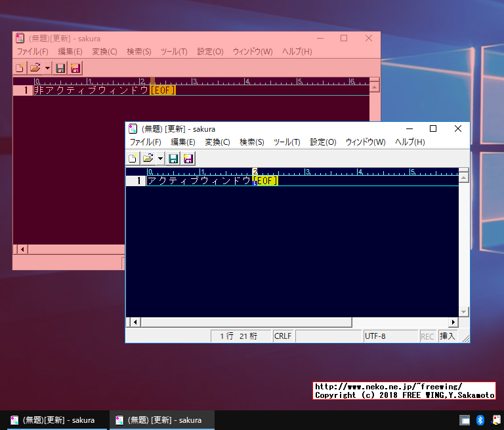Click the window resize grip in active status bar
The width and height of the screenshot is (504, 430).
click(x=465, y=338)
